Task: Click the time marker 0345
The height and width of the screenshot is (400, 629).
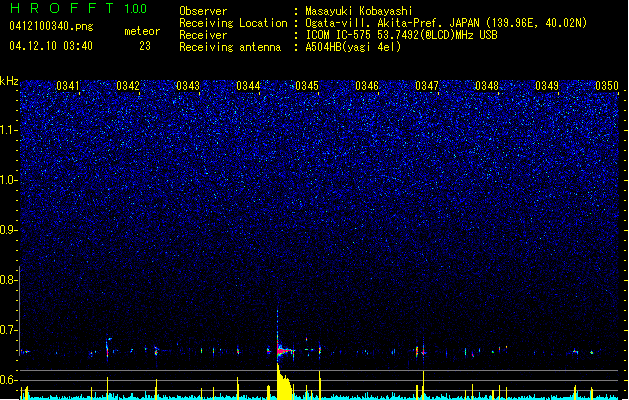Action: [x=307, y=86]
